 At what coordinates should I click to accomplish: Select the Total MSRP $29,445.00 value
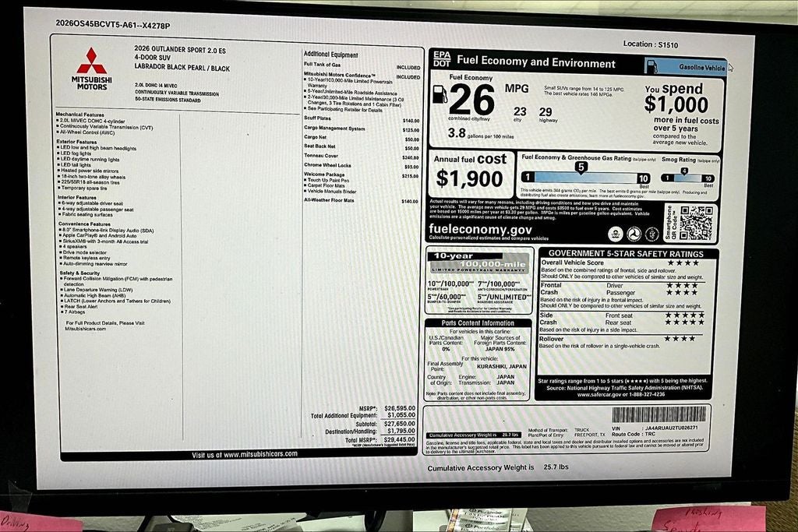coord(400,439)
